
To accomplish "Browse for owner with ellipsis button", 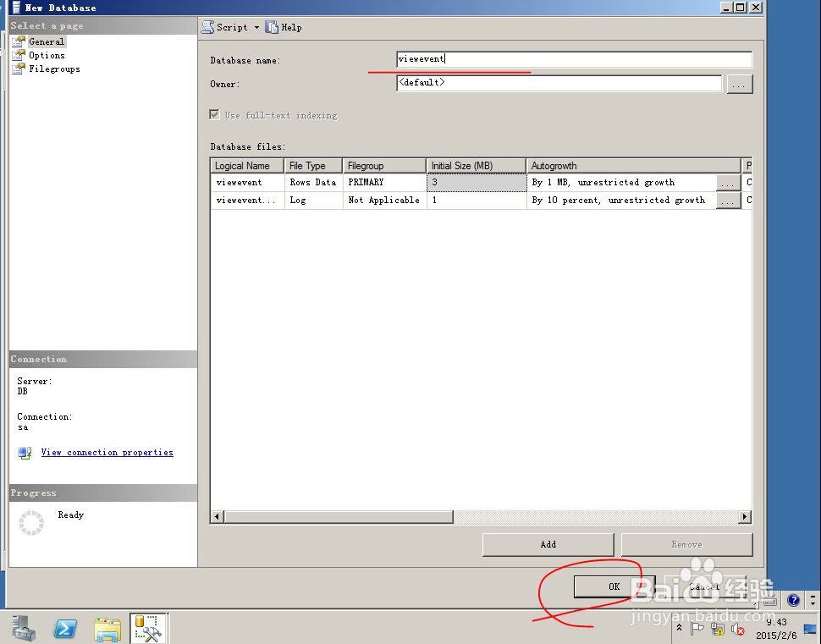I will tap(739, 85).
